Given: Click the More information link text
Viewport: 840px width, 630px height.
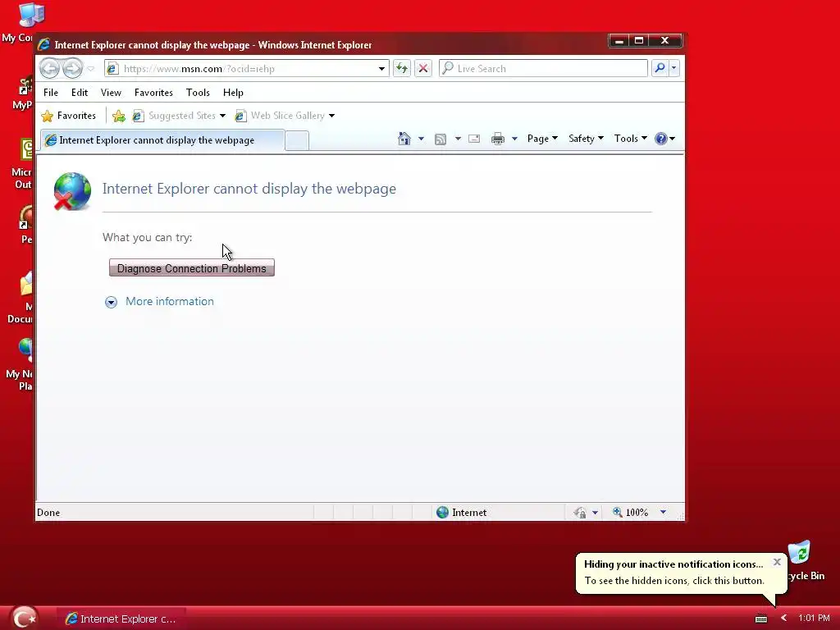Looking at the screenshot, I should 169,301.
